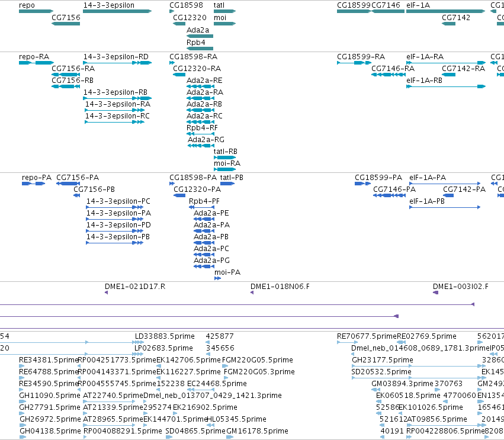
Task: Select the moi gene feature
Action: point(225,24)
